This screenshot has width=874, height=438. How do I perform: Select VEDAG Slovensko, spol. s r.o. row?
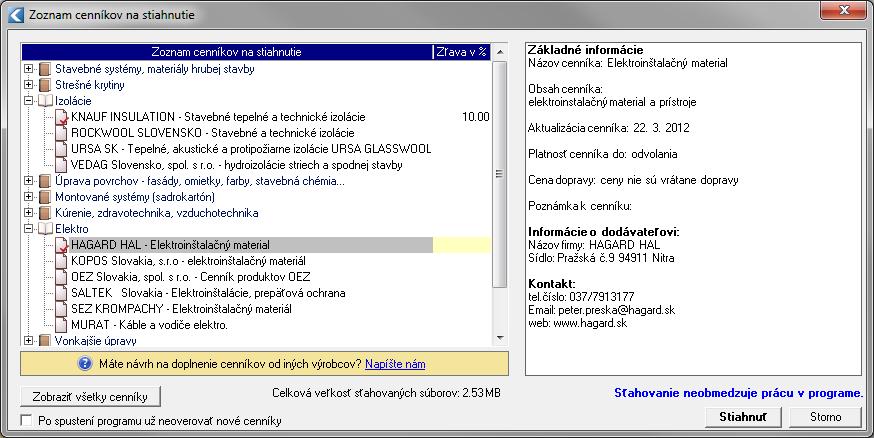[236, 166]
